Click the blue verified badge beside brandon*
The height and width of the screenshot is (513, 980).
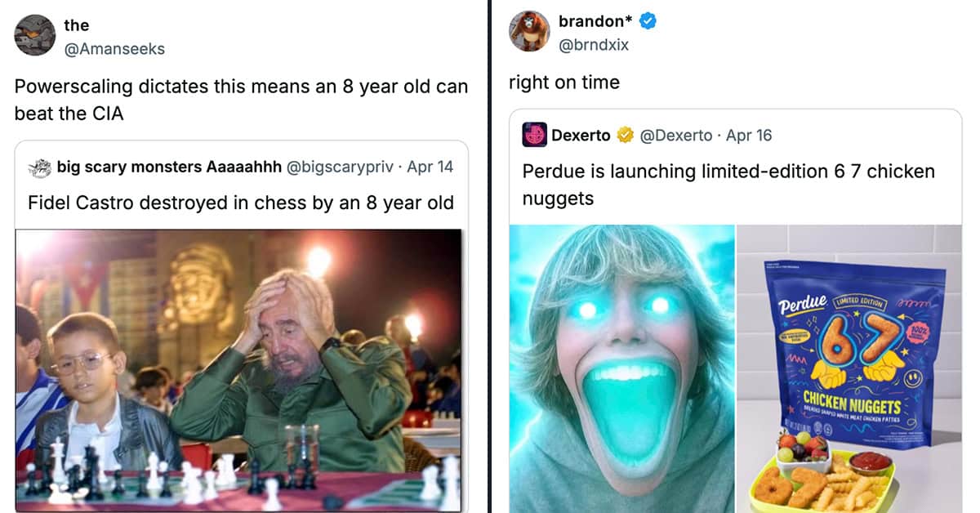coord(648,22)
